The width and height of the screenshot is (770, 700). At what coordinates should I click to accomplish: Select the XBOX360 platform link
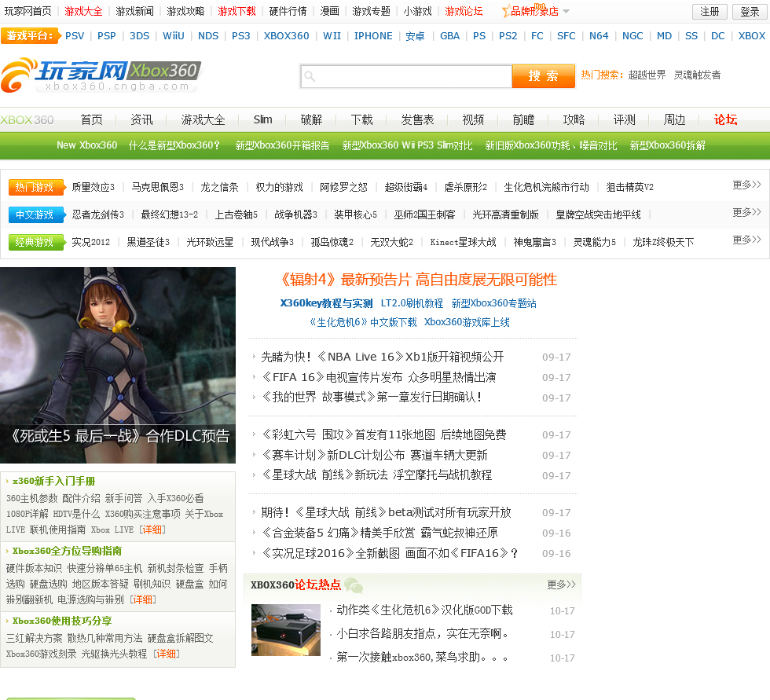(x=286, y=36)
